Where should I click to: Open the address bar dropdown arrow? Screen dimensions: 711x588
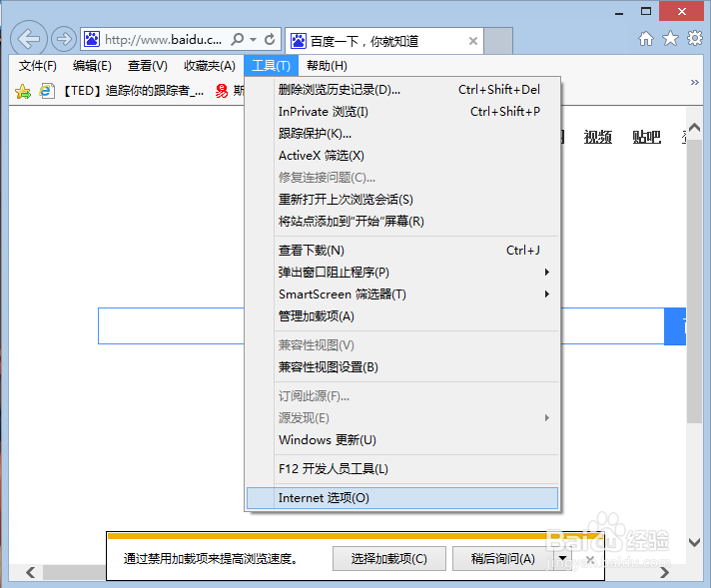[254, 40]
